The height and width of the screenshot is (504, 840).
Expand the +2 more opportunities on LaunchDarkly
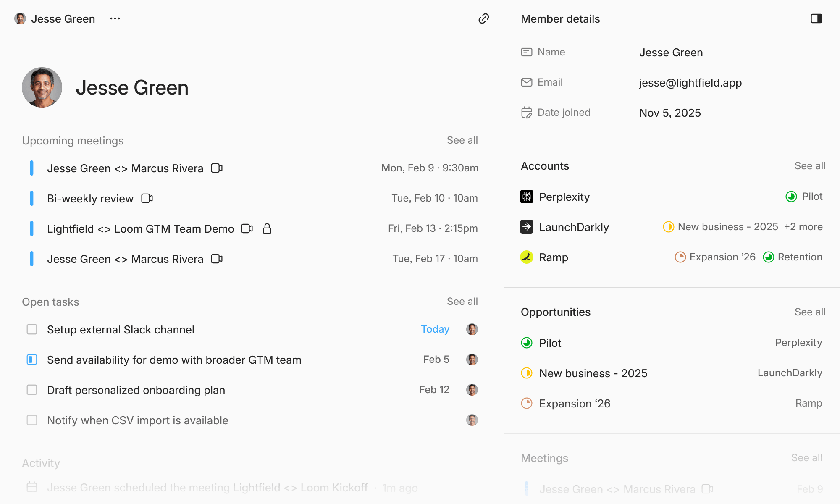coord(803,227)
